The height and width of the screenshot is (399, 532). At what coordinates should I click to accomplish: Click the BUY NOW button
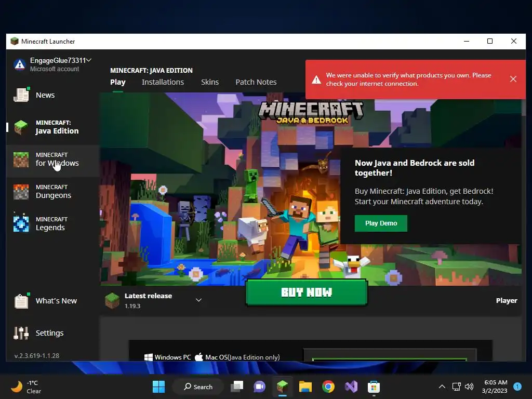307,292
